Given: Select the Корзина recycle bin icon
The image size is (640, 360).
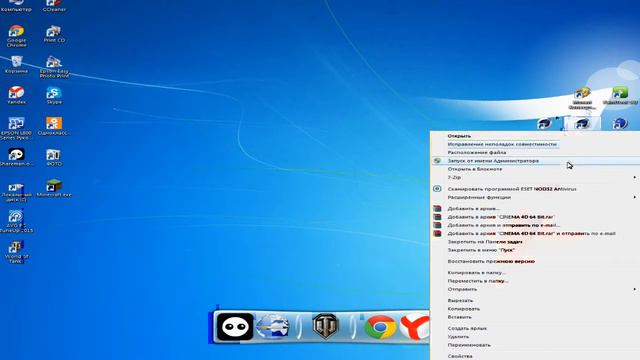Looking at the screenshot, I should [16, 65].
